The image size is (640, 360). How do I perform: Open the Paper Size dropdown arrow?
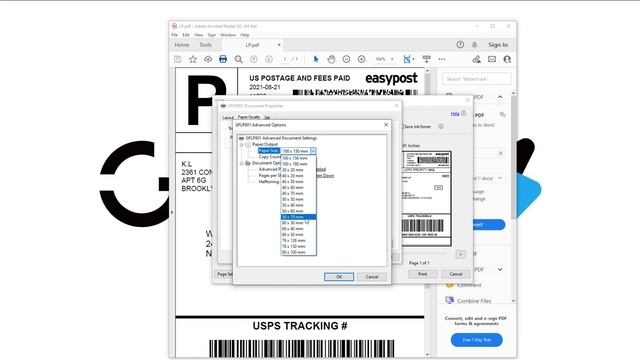coord(313,151)
